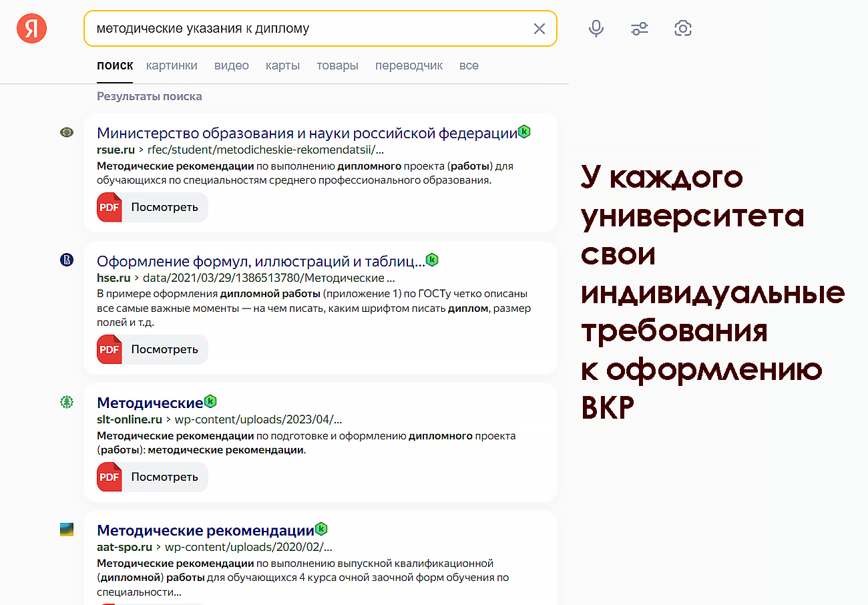
Task: Clear the search query with the X icon
Action: click(x=539, y=29)
